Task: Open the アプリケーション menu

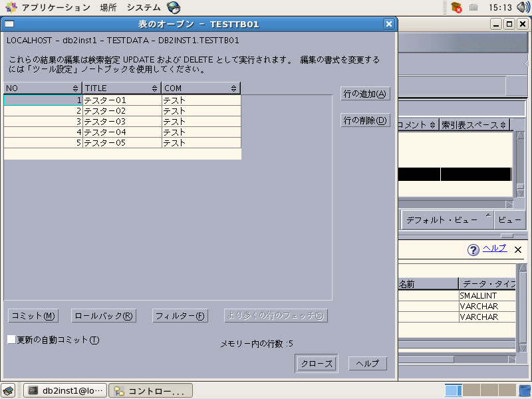Action: point(55,8)
